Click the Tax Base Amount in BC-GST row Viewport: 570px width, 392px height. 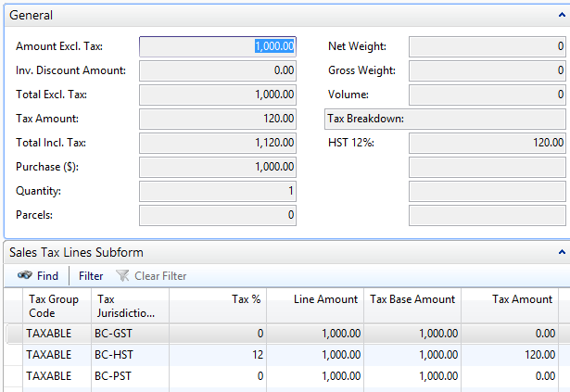(412, 334)
